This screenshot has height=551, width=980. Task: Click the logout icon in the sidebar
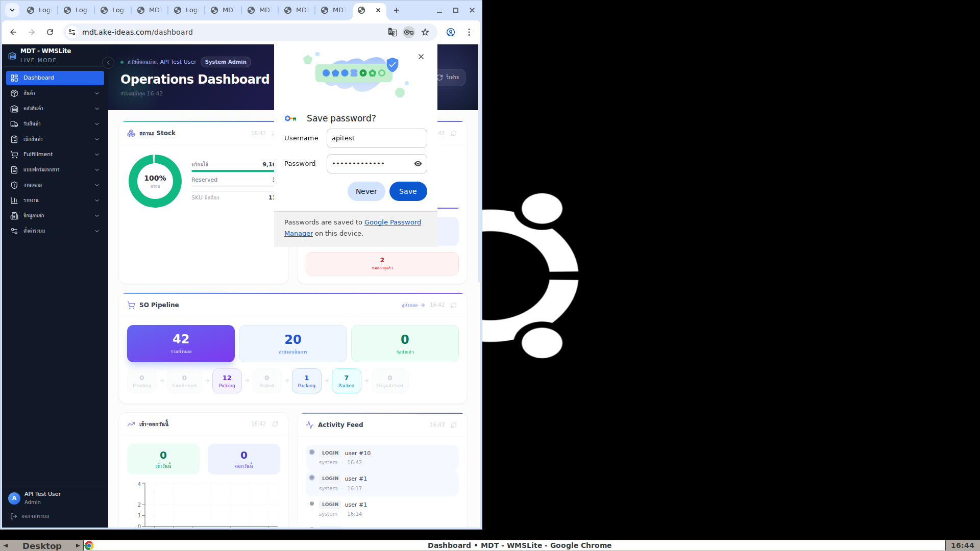[x=14, y=516]
